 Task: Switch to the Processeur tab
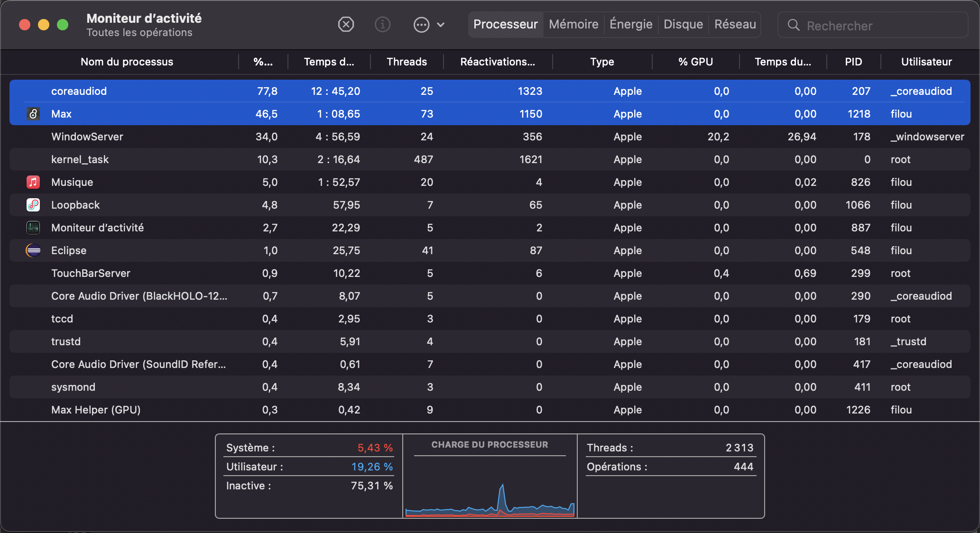(506, 24)
